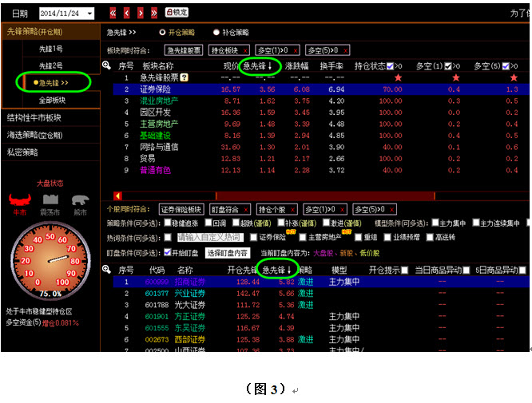Viewport: 532px width, 403px height.
Task: Click the 选择盯盘内容 button
Action: coord(227,253)
